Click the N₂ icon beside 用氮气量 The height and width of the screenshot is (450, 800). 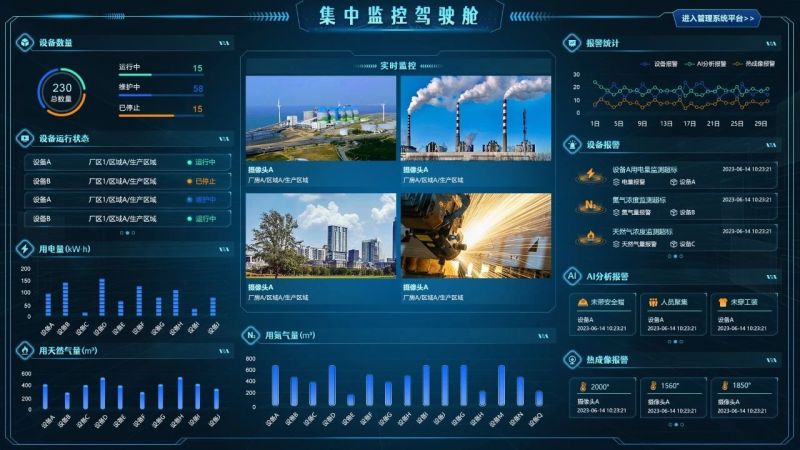tap(252, 335)
